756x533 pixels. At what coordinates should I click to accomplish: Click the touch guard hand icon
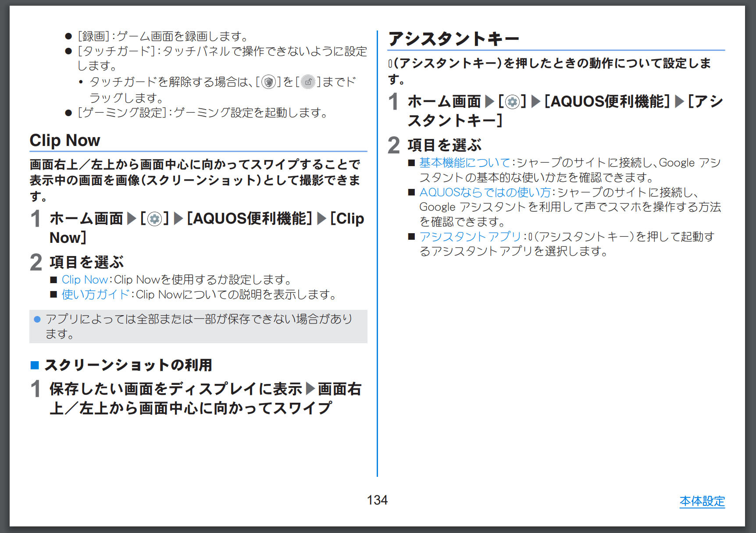click(x=268, y=82)
